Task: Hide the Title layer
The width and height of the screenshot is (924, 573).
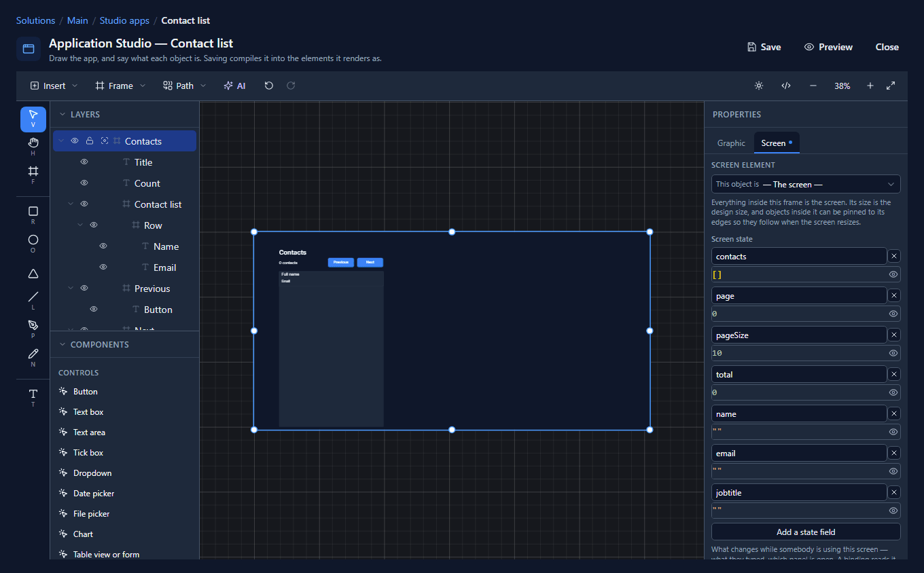Action: 84,162
